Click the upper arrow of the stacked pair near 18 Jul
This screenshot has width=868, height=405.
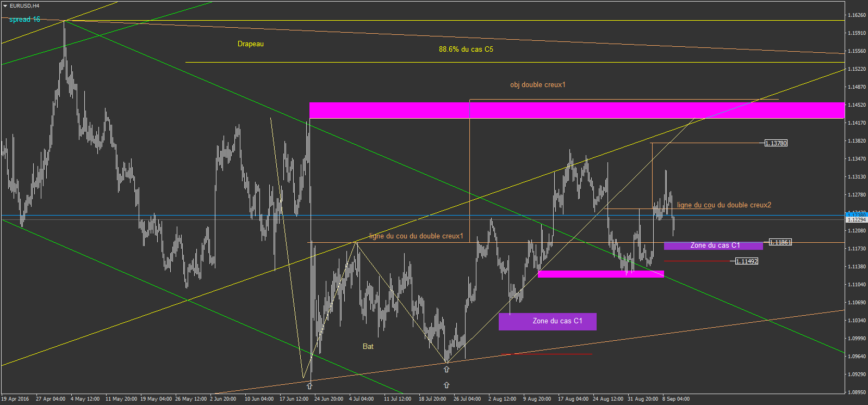[447, 369]
